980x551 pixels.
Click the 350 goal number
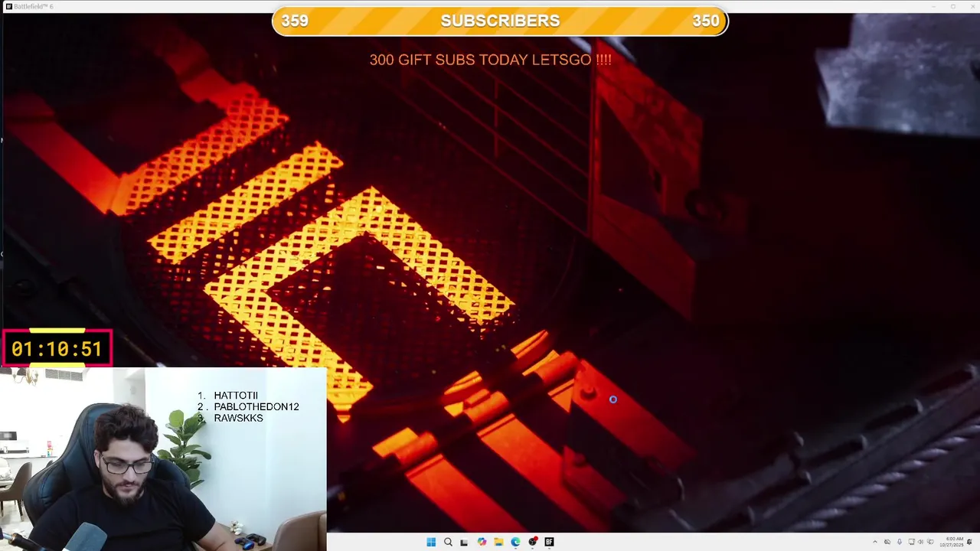[x=706, y=21]
